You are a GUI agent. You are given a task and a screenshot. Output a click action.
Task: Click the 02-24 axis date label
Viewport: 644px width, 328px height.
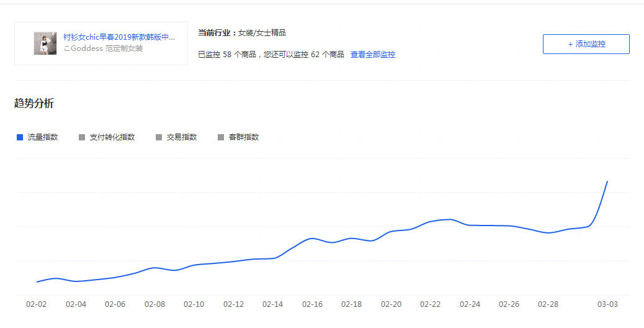tap(470, 304)
